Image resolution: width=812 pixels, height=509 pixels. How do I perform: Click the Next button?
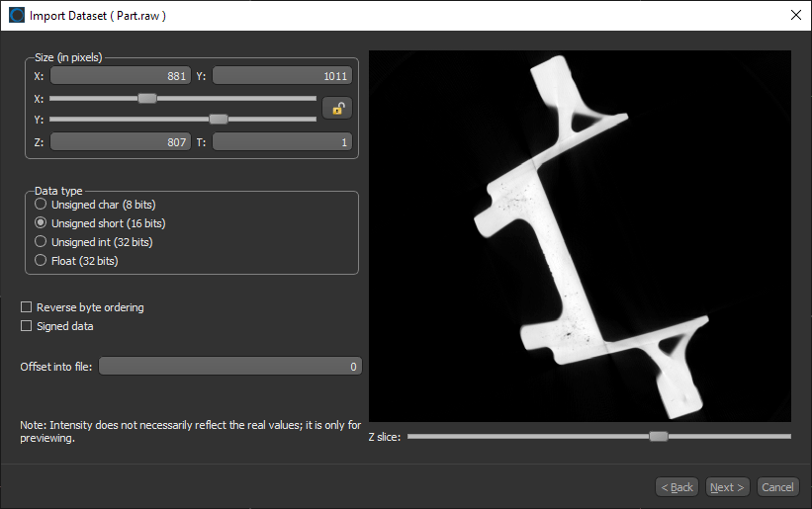727,486
